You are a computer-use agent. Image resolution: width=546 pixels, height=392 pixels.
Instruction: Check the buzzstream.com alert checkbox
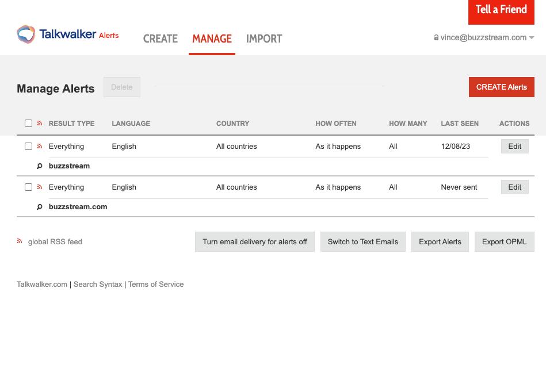click(29, 187)
